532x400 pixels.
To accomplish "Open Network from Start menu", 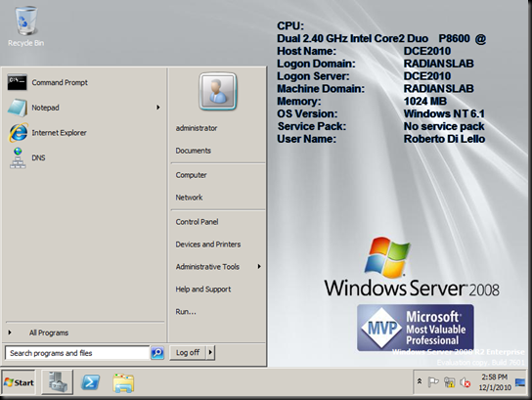I will (218, 198).
